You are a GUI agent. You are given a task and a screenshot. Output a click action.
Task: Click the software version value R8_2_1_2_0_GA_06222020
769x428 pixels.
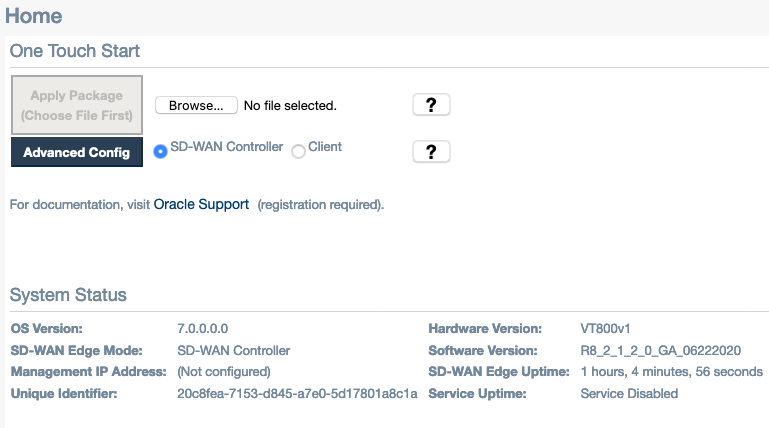[x=660, y=351]
